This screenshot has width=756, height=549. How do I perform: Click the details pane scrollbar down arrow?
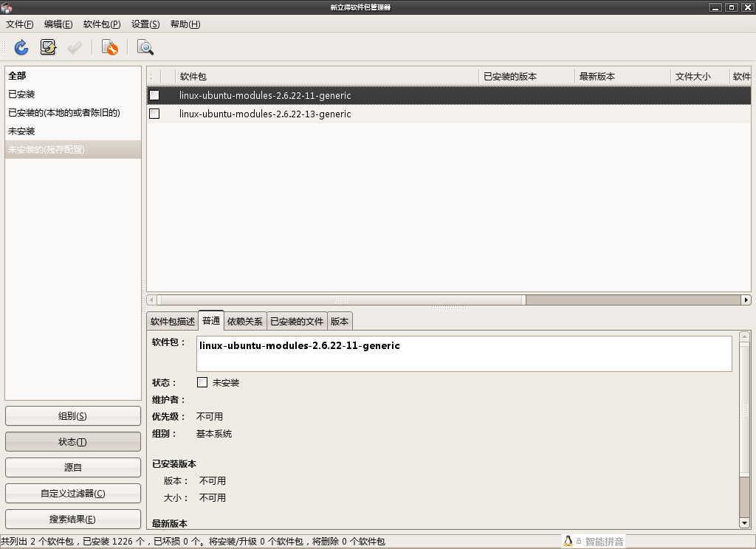pyautogui.click(x=744, y=523)
